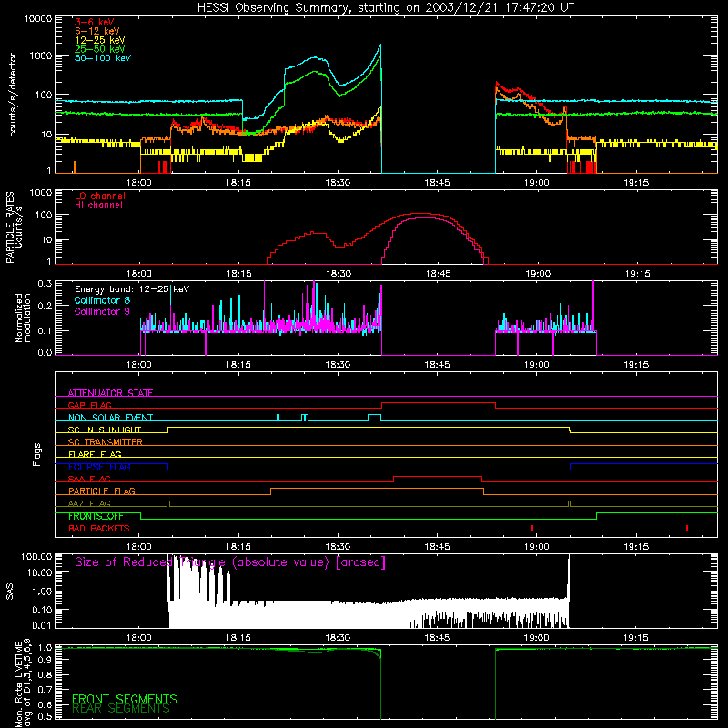Screen dimensions: 728x728
Task: Click the 'SC_TRANSMITTER' flag label
Action: click(106, 441)
